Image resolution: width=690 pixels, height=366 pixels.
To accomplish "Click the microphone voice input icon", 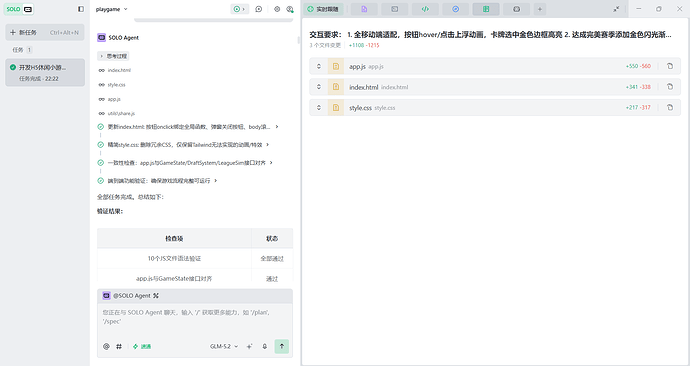I will coord(264,346).
